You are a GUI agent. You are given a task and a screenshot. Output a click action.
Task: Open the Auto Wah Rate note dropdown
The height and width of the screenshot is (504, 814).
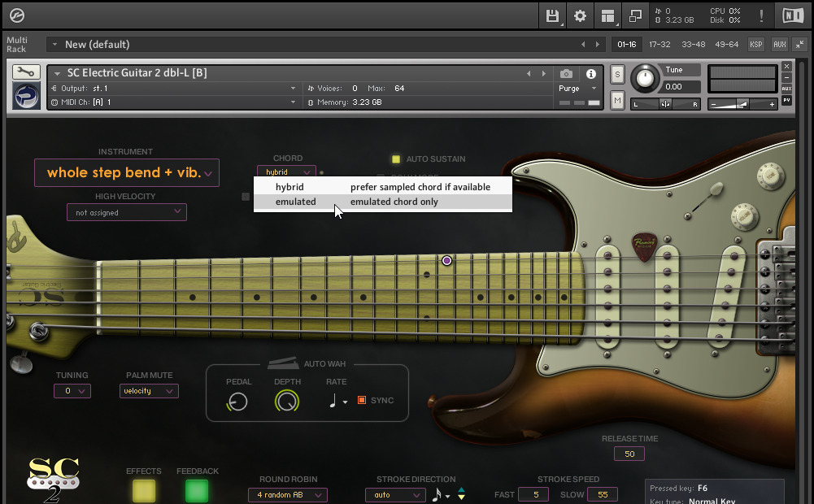[x=338, y=401]
